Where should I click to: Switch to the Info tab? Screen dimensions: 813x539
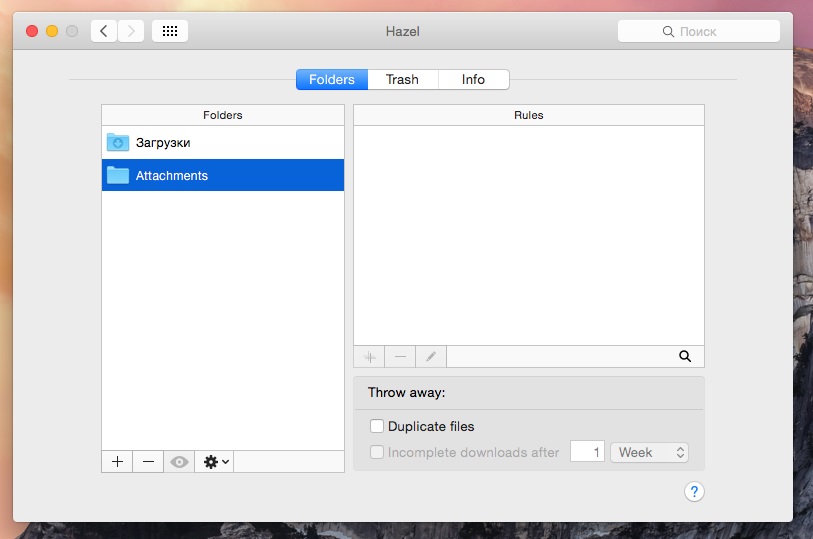point(473,79)
